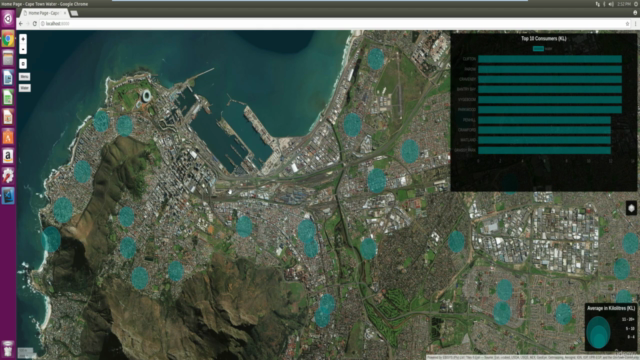The image size is (640, 360).
Task: Open System Settings from the dock
Action: tap(8, 176)
